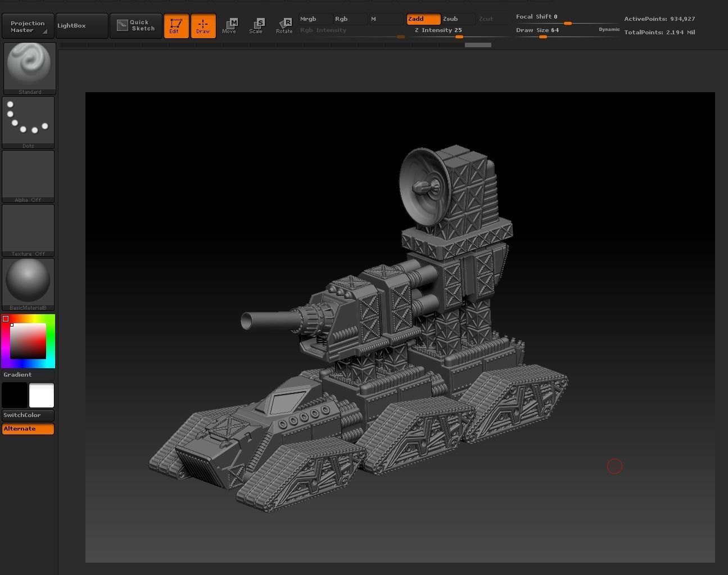Toggle Rgb painting mode
728x575 pixels.
pyautogui.click(x=351, y=19)
